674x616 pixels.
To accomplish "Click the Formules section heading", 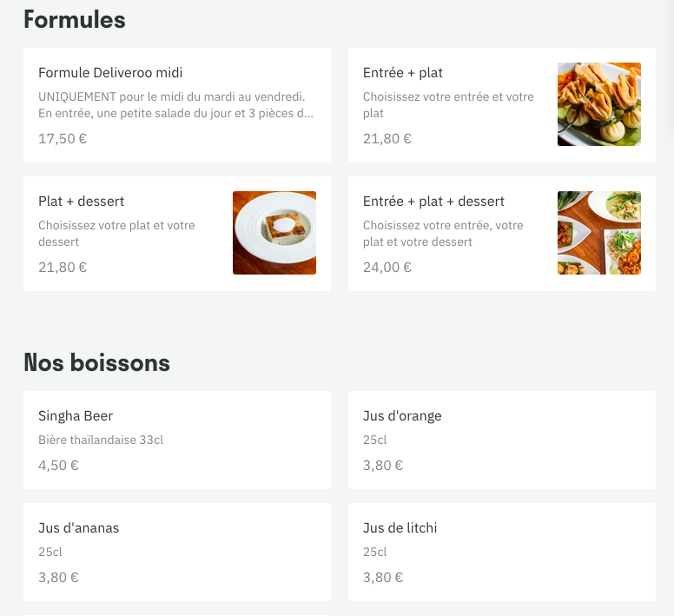I will point(75,20).
